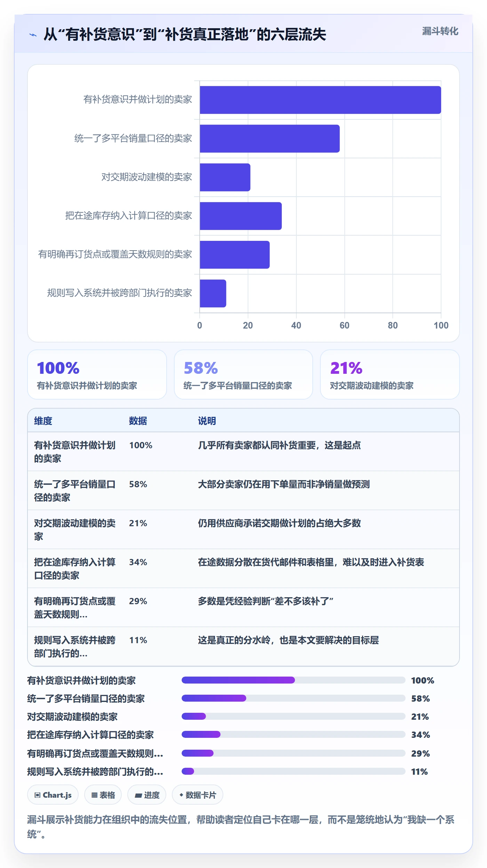Click the 34% progress bar
This screenshot has height=868, width=487.
[294, 734]
